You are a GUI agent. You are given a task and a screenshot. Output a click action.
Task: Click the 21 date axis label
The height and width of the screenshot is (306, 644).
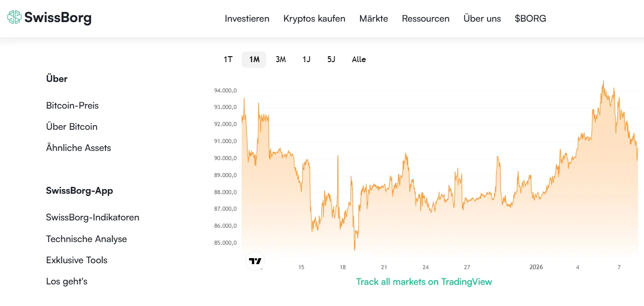pyautogui.click(x=384, y=267)
